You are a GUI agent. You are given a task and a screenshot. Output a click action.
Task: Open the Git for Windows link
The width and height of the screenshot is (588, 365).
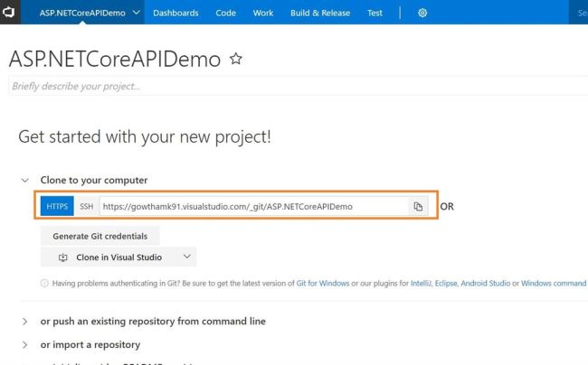pyautogui.click(x=328, y=283)
